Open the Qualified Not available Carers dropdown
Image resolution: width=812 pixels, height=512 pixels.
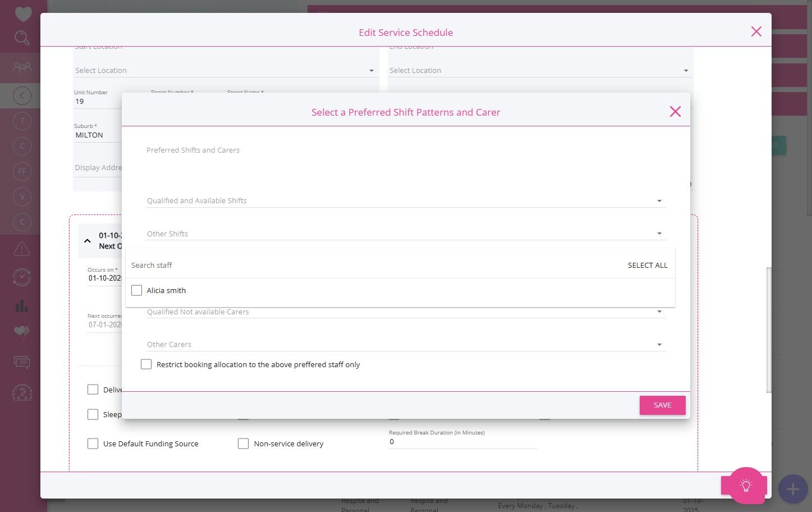coord(406,312)
